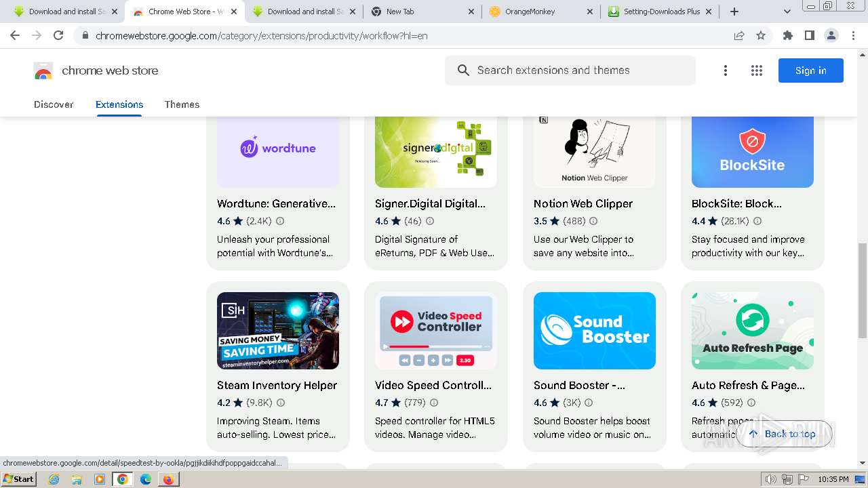This screenshot has width=868, height=488.
Task: Click the volume icon in system tray
Action: pos(771,479)
